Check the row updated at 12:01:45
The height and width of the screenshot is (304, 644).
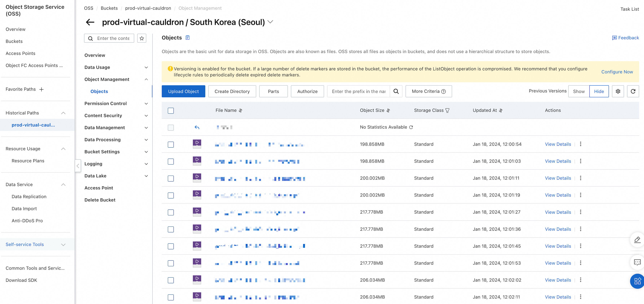click(x=171, y=247)
